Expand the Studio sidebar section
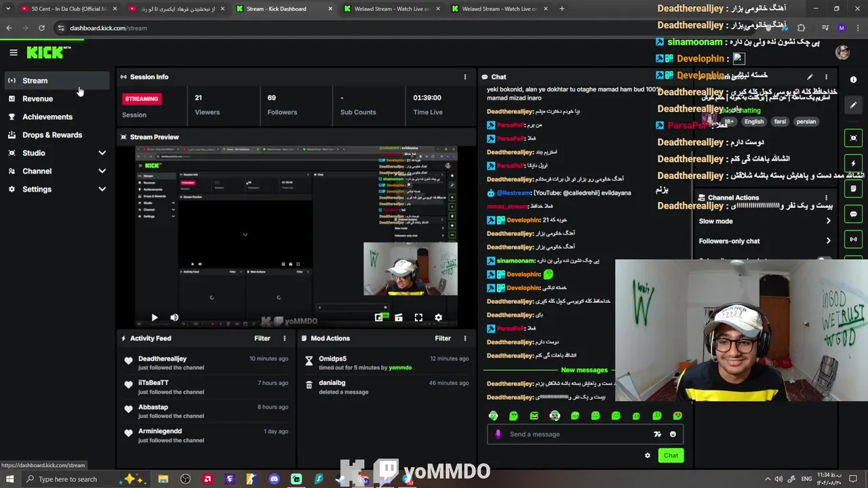This screenshot has height=488, width=868. (57, 153)
